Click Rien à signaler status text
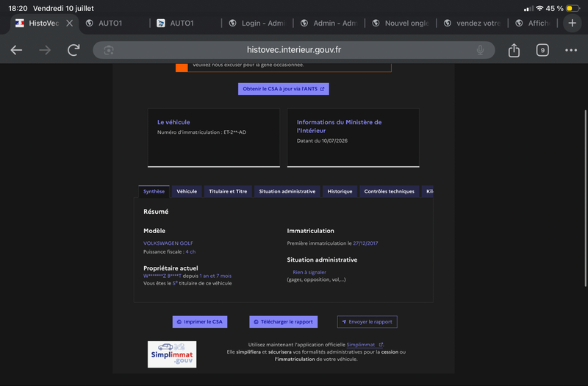This screenshot has height=386, width=588. [x=309, y=272]
